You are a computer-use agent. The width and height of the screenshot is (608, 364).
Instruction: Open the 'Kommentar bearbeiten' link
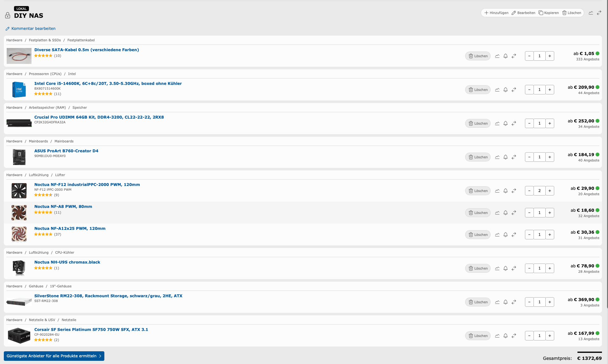(x=33, y=29)
